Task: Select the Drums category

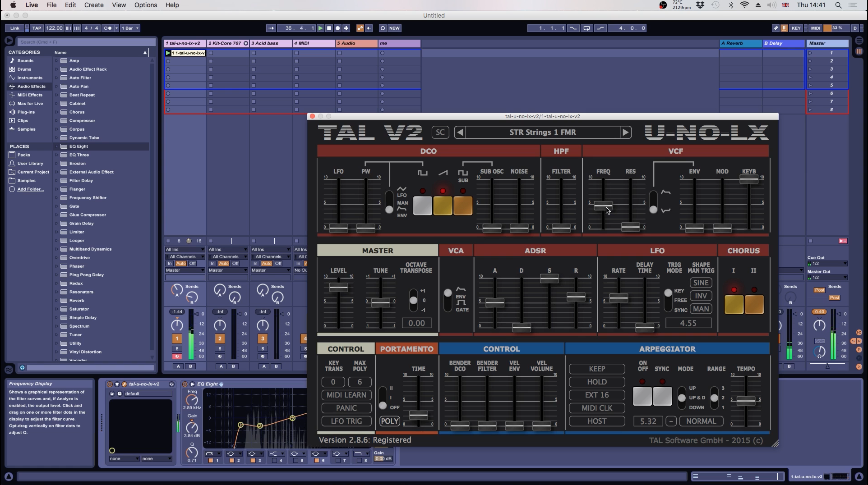Action: pyautogui.click(x=24, y=69)
